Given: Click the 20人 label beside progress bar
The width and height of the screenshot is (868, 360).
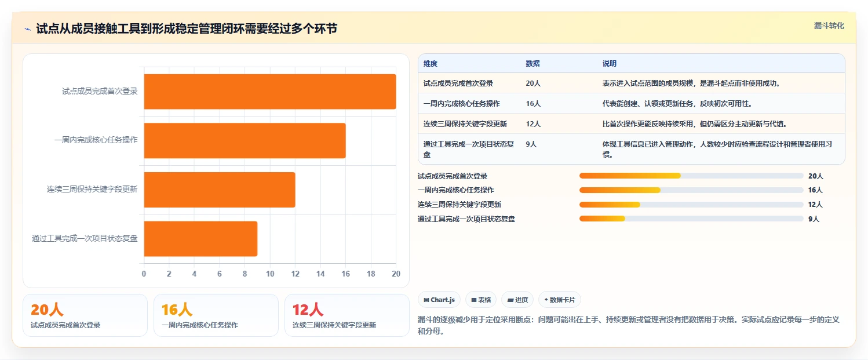Looking at the screenshot, I should click(815, 176).
